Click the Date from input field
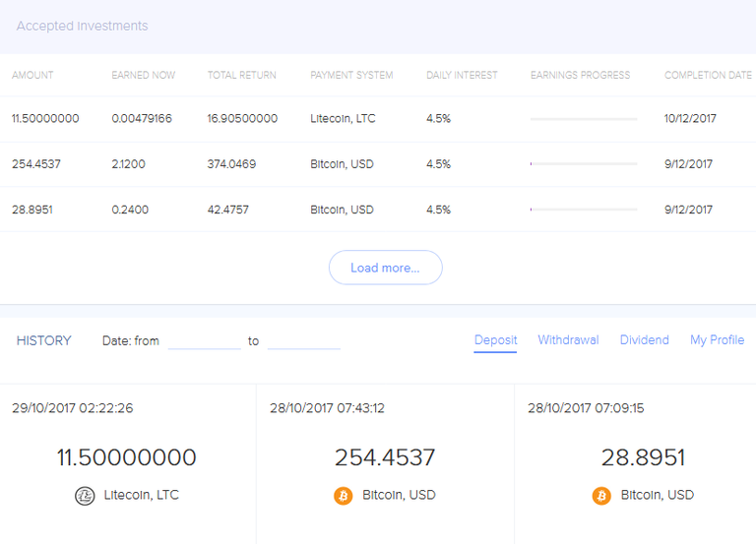This screenshot has width=756, height=544. click(x=204, y=340)
